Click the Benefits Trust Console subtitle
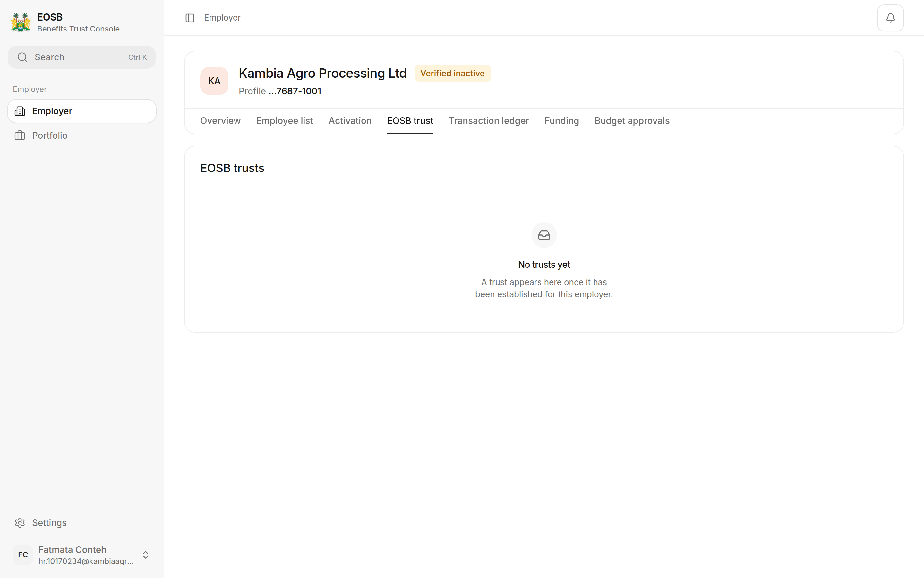Screen dimensions: 924x578 [x=78, y=29]
